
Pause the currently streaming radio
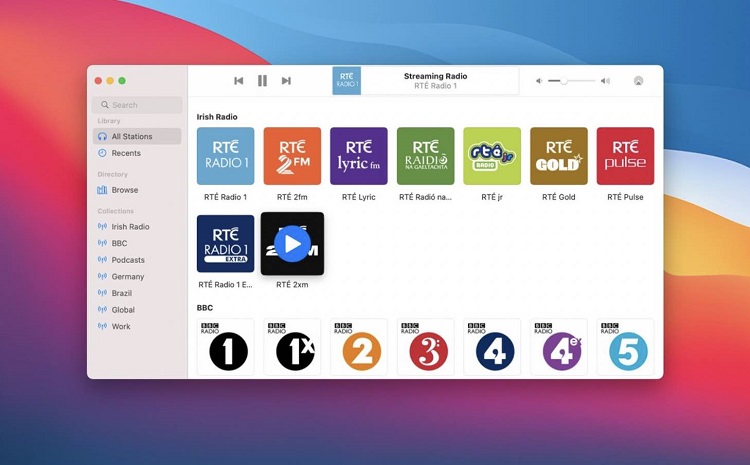tap(262, 81)
